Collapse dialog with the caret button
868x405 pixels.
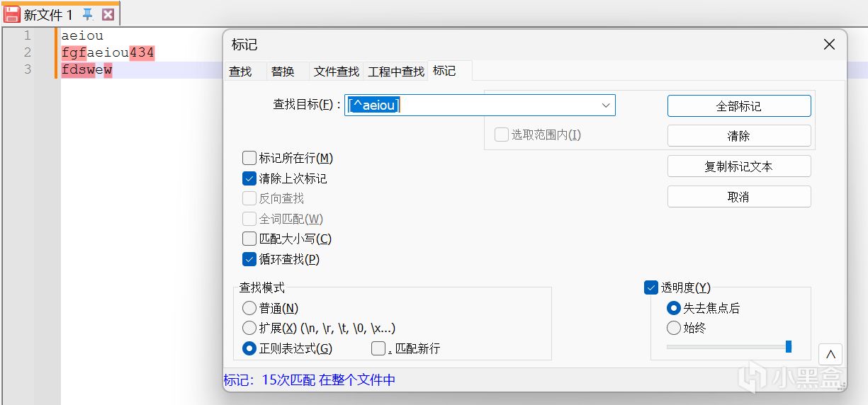(830, 353)
